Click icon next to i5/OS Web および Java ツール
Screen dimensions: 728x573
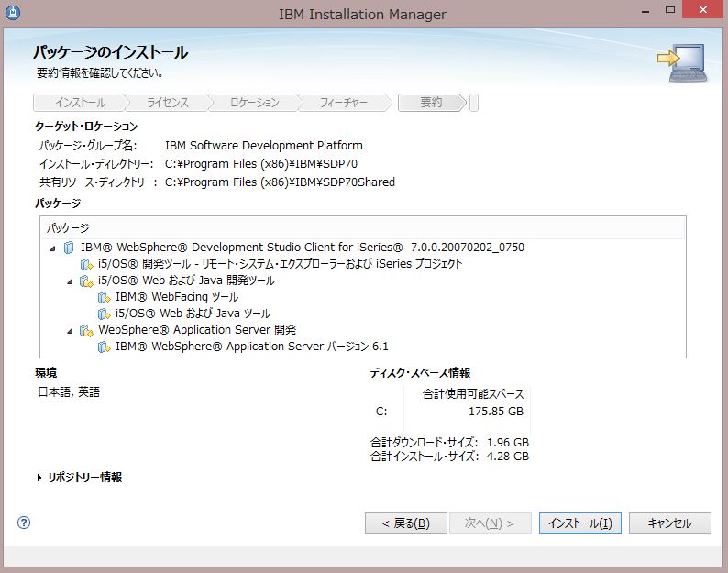[104, 314]
